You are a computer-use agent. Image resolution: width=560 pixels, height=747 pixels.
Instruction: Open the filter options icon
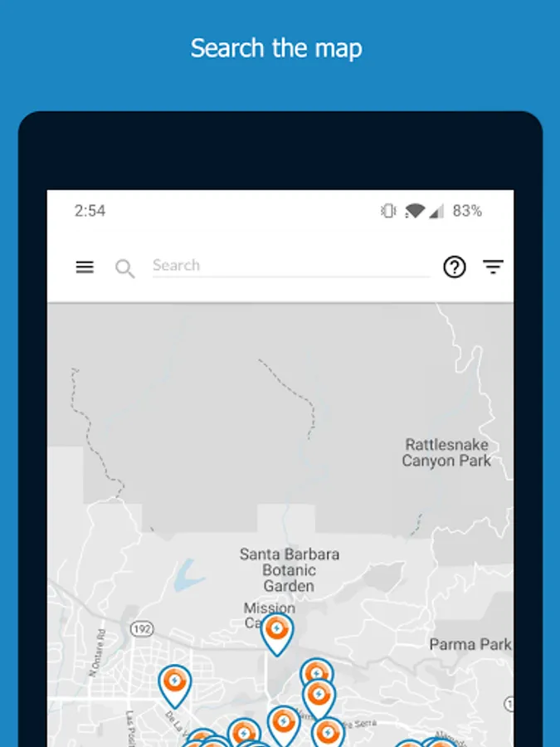coord(493,266)
